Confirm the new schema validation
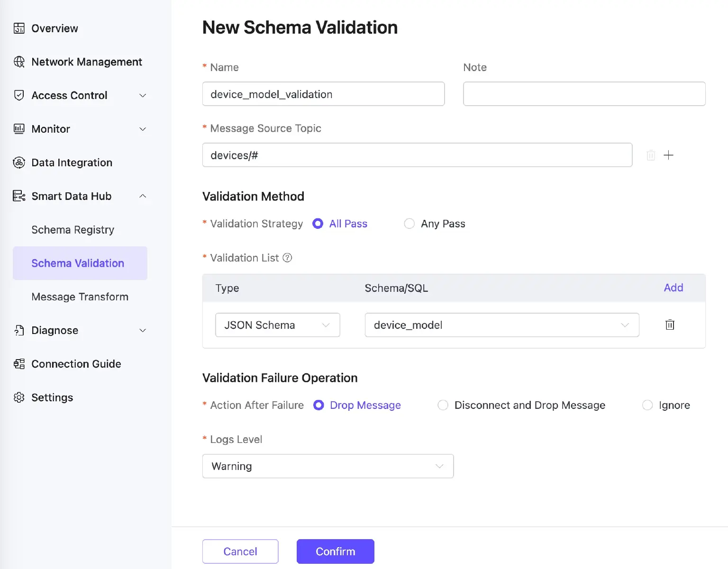Image resolution: width=728 pixels, height=569 pixels. click(335, 551)
